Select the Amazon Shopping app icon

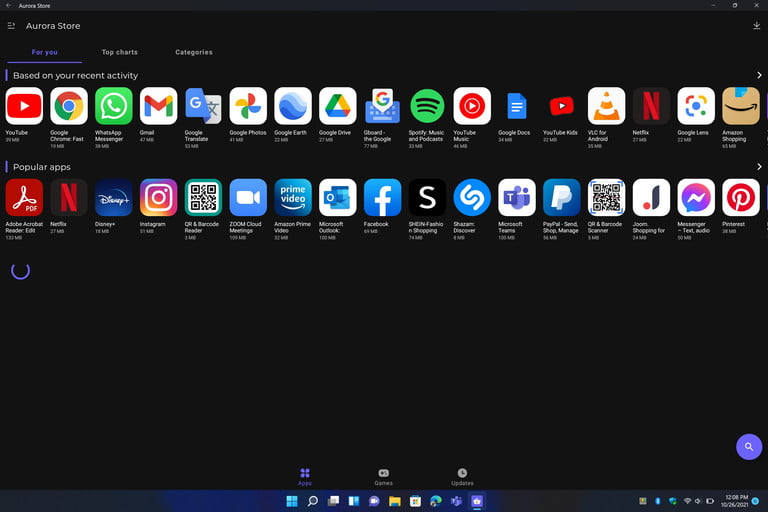coord(741,106)
